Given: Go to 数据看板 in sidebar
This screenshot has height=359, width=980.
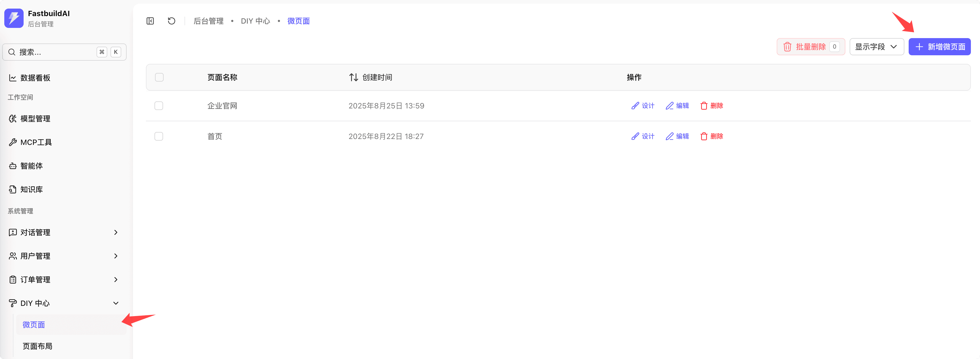Looking at the screenshot, I should pyautogui.click(x=35, y=78).
